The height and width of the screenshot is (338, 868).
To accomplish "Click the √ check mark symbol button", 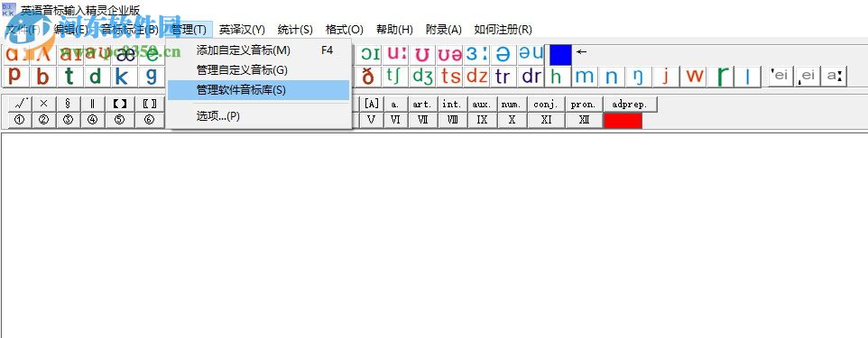I will (19, 104).
